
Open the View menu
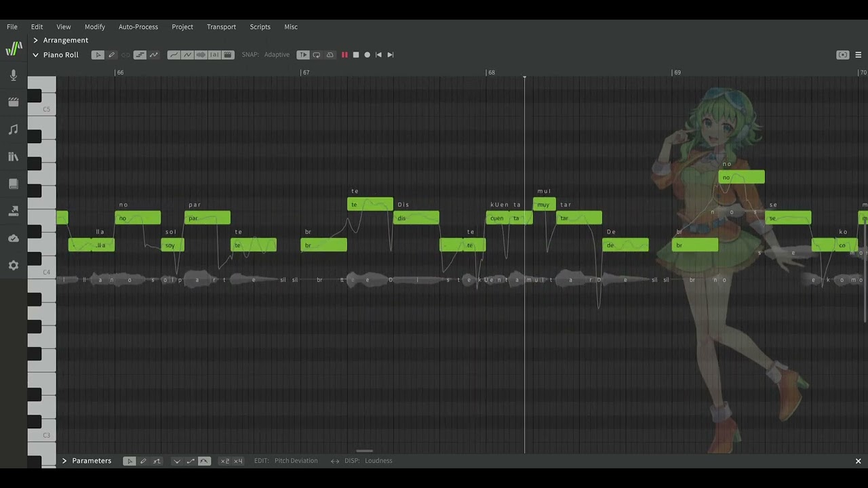pyautogui.click(x=64, y=27)
